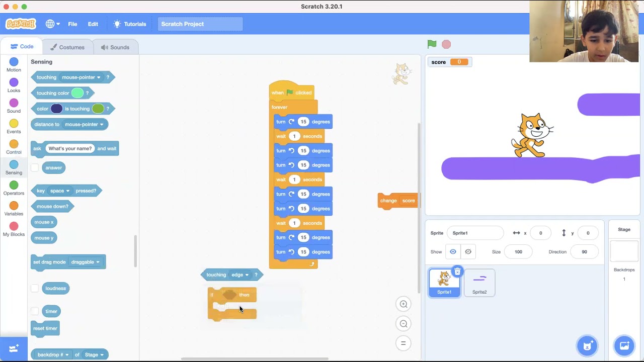Select the Motion block category
The image size is (644, 362).
pos(14,65)
